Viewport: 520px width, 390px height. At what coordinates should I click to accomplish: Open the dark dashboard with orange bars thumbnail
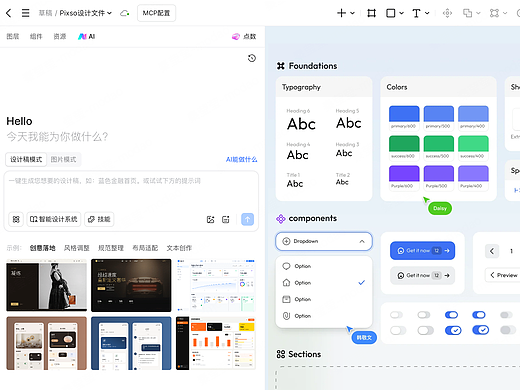pos(216,343)
